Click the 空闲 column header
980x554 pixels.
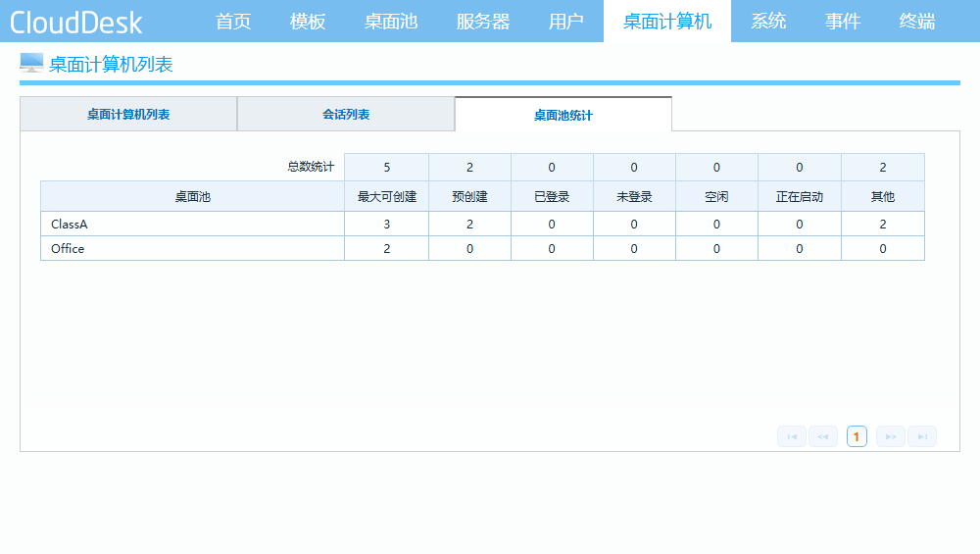click(x=717, y=196)
